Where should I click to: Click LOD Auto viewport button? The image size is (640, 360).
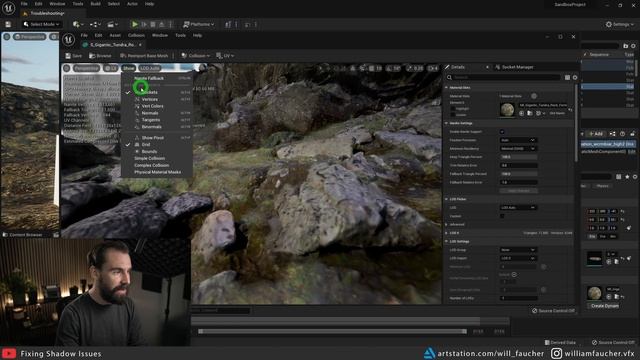pyautogui.click(x=150, y=68)
